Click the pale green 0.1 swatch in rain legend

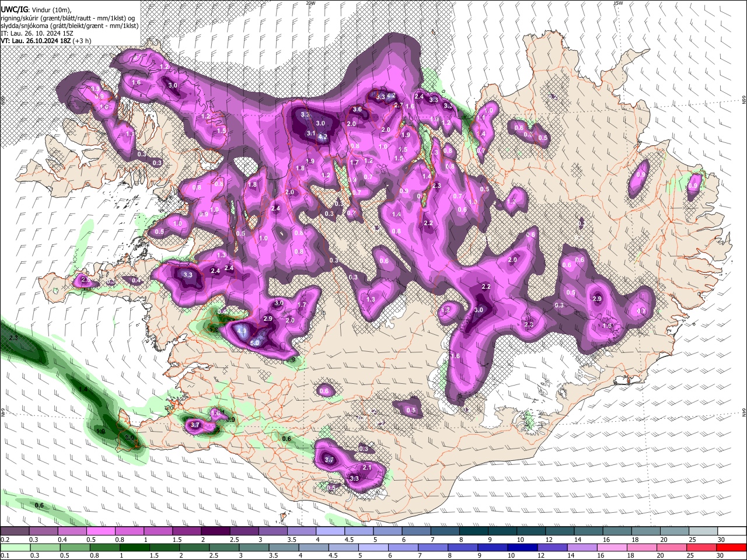[15, 548]
